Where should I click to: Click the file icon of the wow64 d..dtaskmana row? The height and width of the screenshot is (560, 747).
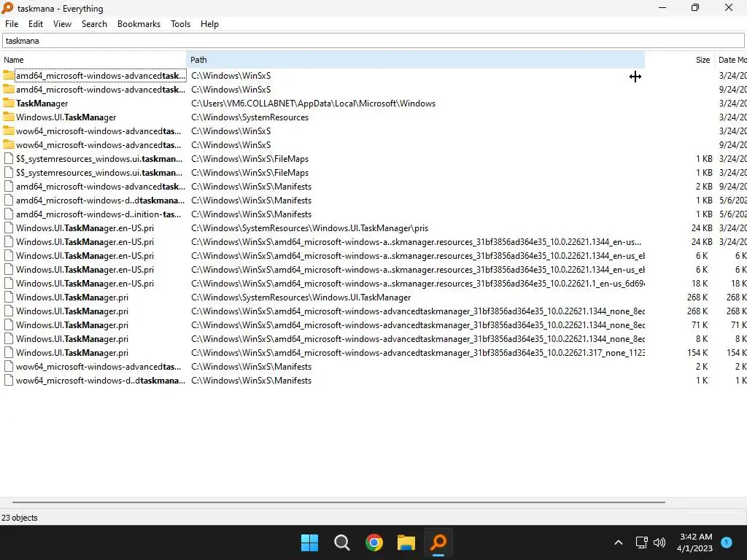coord(9,381)
